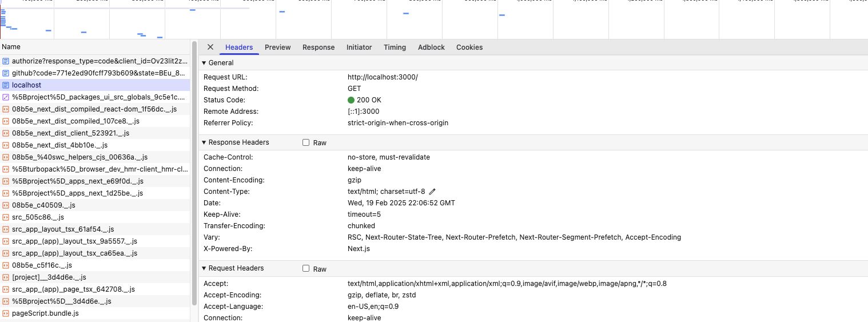Close the request details panel
Screen dimensions: 868x322
(210, 47)
